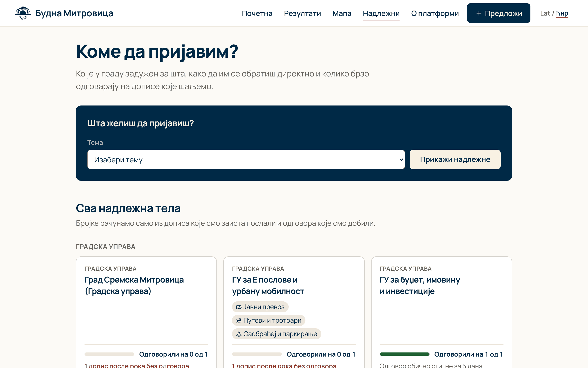Switch script to Ћир

562,13
